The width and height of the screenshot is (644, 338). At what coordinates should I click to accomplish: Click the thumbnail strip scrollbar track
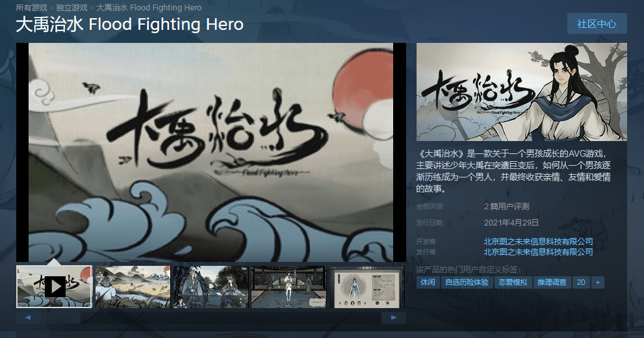pos(211,317)
